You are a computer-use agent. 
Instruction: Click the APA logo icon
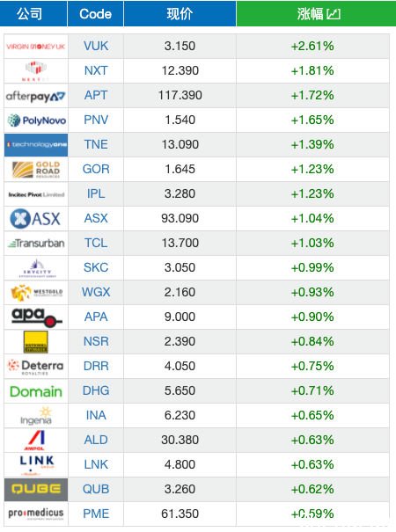pos(37,317)
